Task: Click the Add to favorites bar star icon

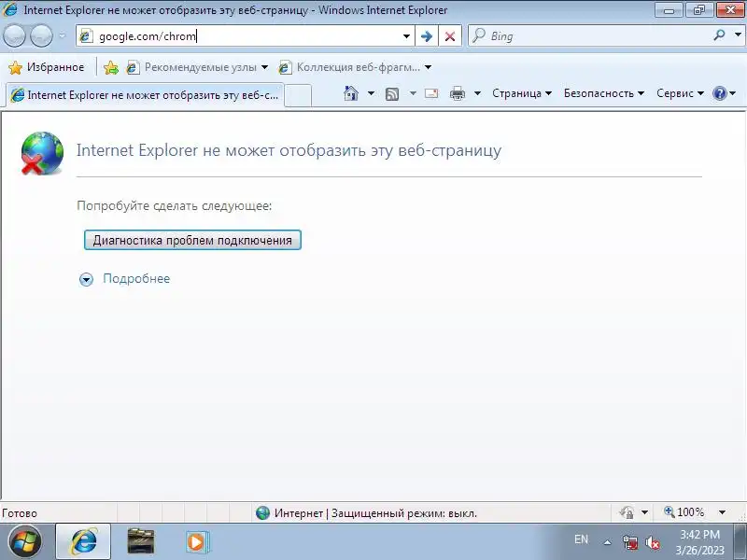Action: pyautogui.click(x=111, y=67)
